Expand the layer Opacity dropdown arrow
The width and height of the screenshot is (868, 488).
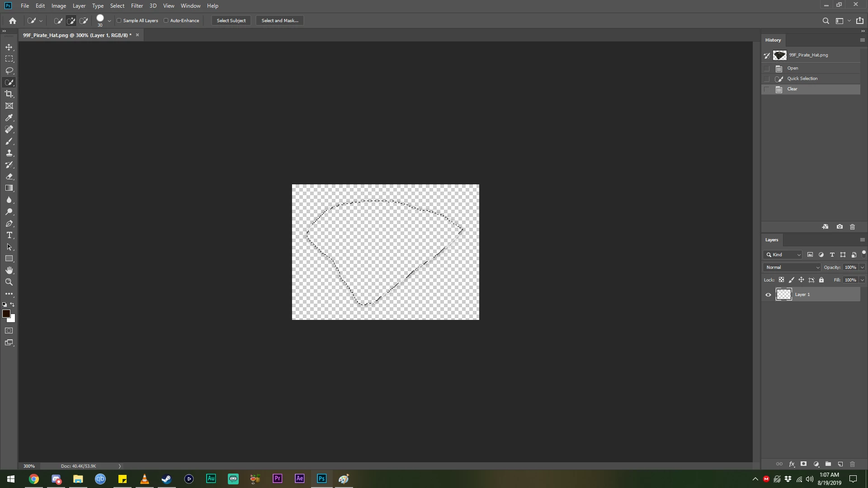point(862,267)
